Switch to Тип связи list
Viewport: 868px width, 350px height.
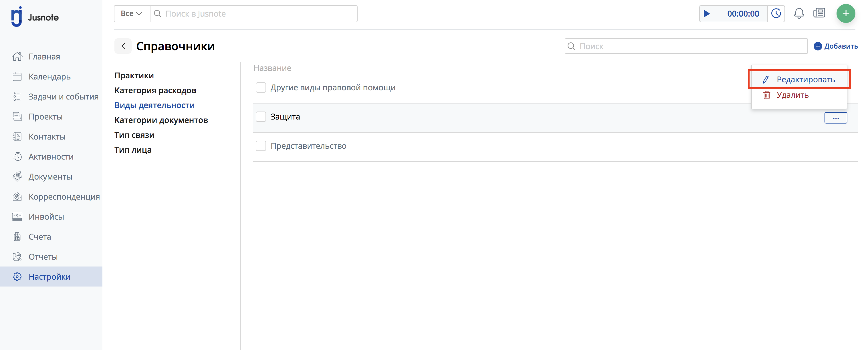[134, 135]
